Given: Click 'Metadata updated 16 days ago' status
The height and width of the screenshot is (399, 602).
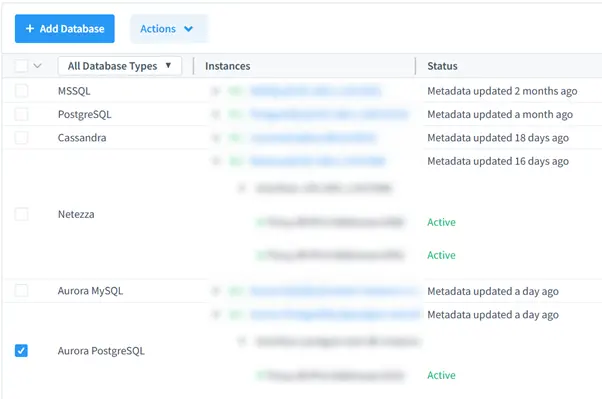Looking at the screenshot, I should (498, 161).
